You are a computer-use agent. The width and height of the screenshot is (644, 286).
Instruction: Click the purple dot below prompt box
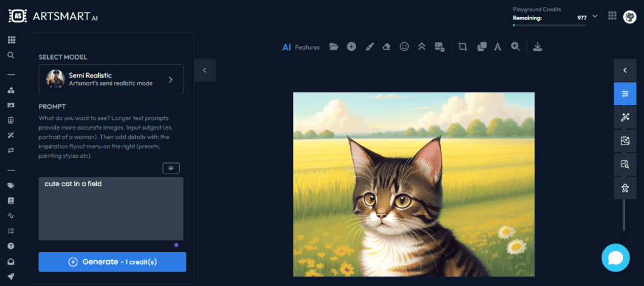coord(176,245)
